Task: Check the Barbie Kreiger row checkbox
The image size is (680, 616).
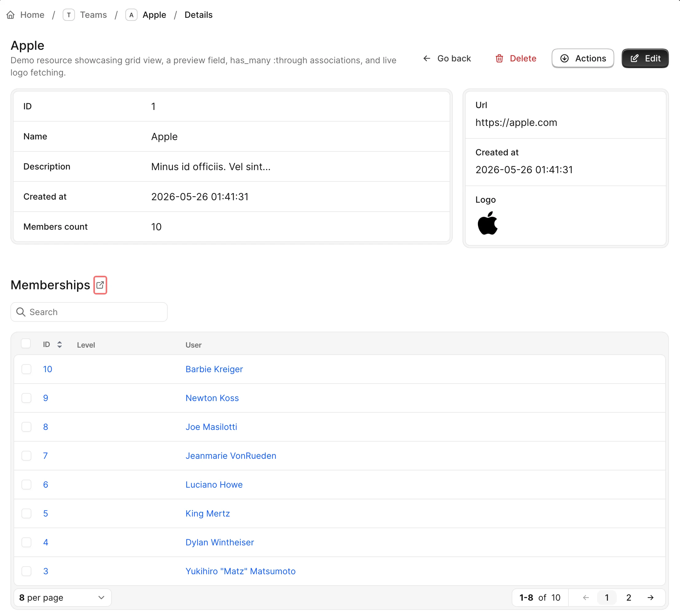Action: pyautogui.click(x=26, y=369)
